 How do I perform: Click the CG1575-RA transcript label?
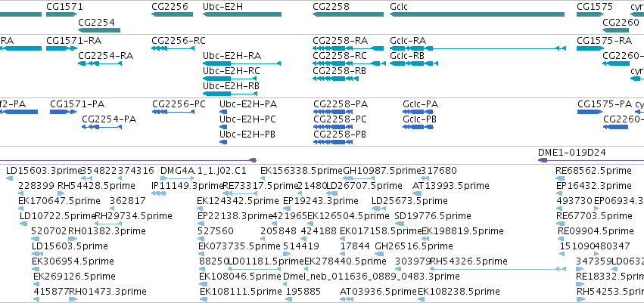[605, 41]
